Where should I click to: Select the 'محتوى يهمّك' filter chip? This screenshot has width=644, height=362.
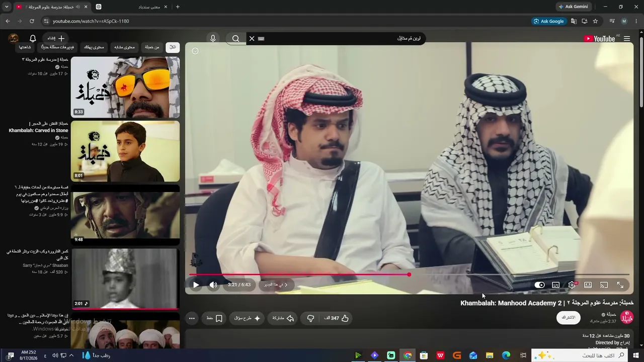coord(94,47)
